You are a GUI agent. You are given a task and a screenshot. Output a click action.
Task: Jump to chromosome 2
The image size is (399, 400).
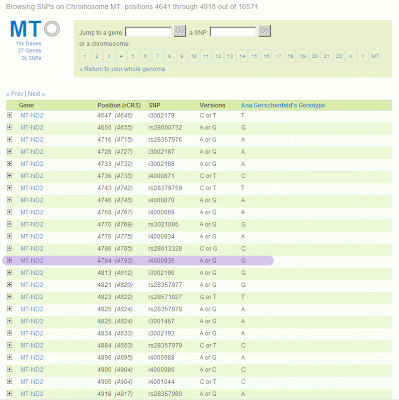(x=97, y=56)
